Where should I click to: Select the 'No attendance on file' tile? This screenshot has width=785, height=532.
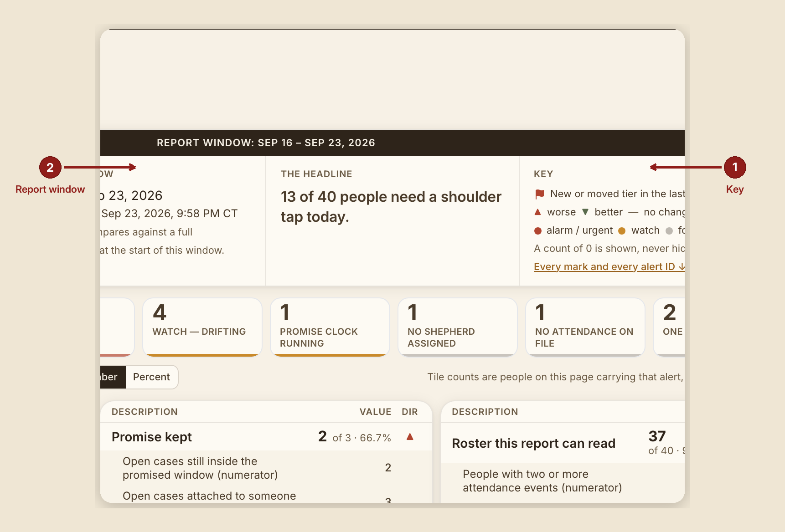585,327
